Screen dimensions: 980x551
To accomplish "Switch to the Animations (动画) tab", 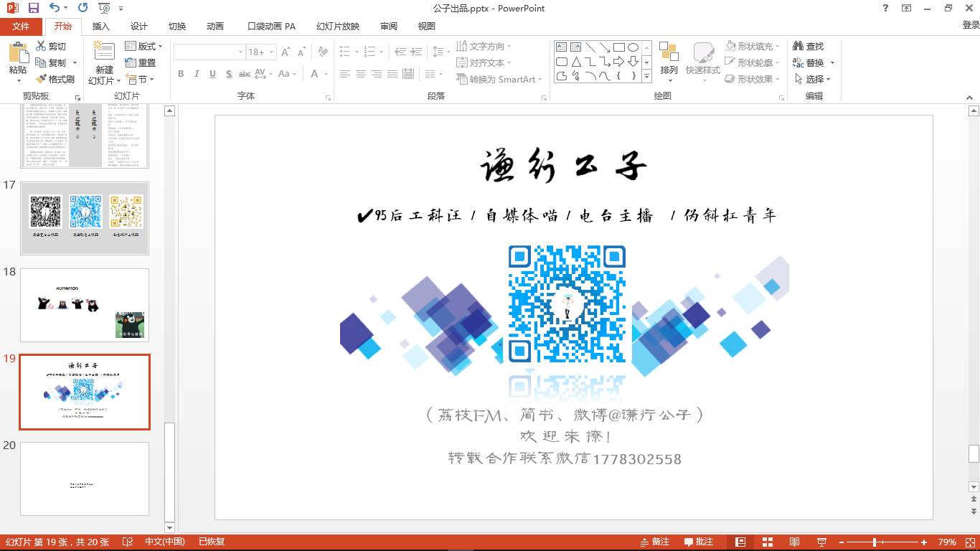I will pos(215,26).
